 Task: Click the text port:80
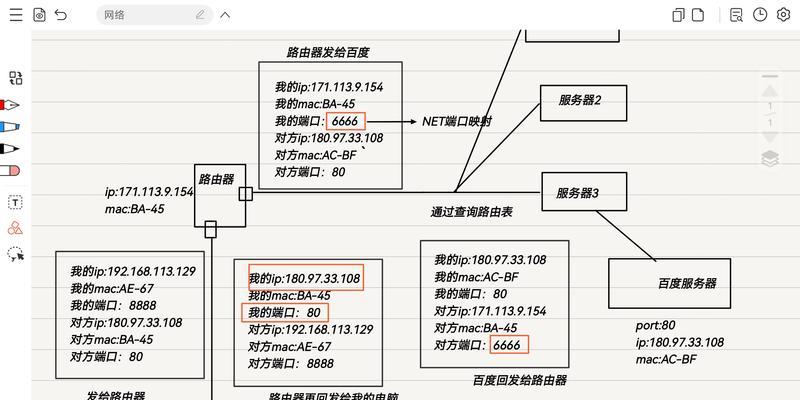[x=656, y=325]
